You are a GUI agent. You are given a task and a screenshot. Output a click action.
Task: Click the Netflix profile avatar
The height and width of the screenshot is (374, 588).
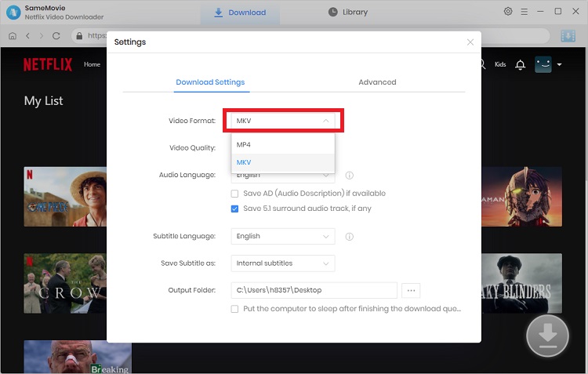[x=543, y=64]
